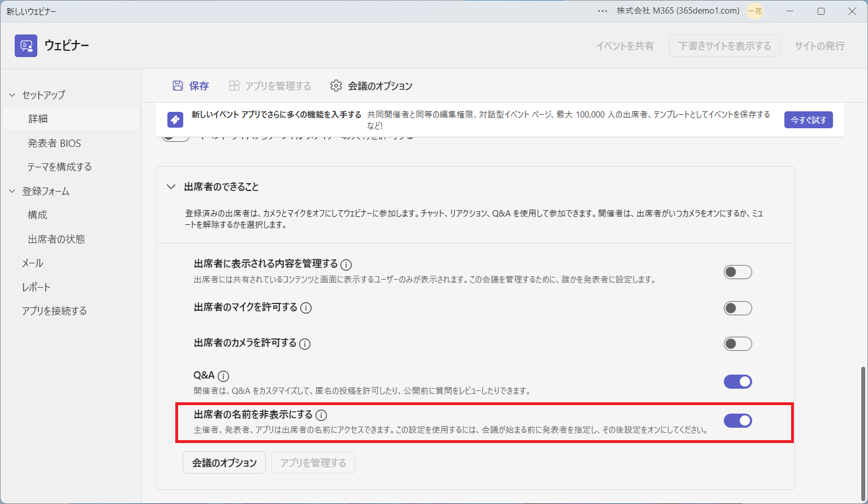Click info icon next to 出席者の名前を非表示にする
The image size is (868, 504).
[321, 415]
